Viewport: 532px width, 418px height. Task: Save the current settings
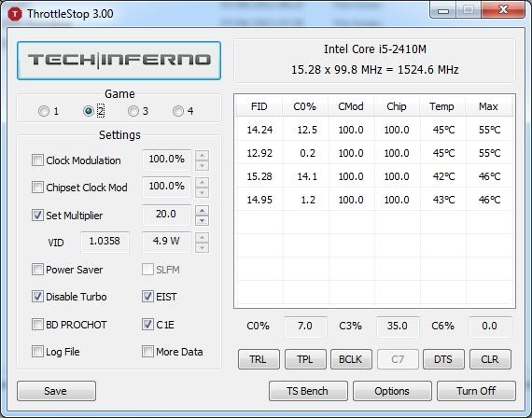click(56, 391)
